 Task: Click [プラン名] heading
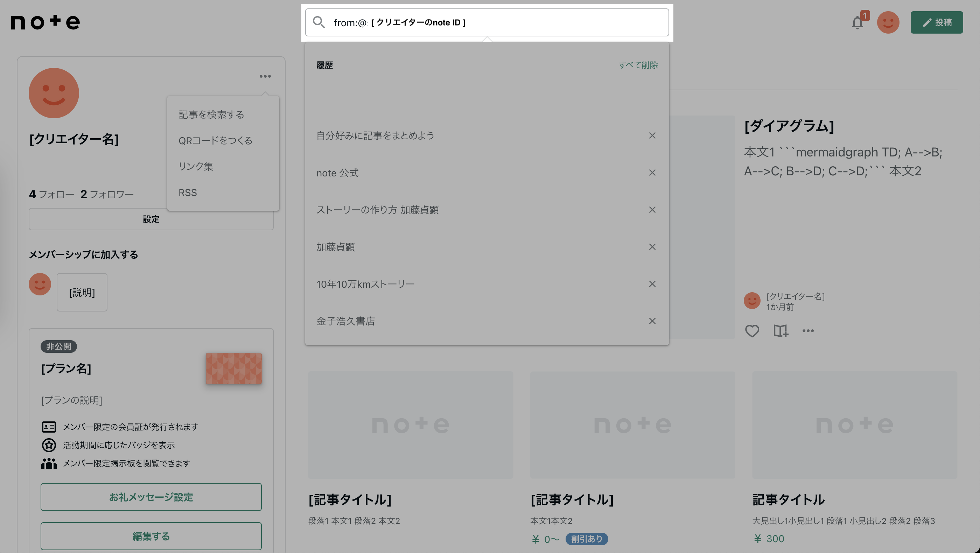click(x=66, y=368)
